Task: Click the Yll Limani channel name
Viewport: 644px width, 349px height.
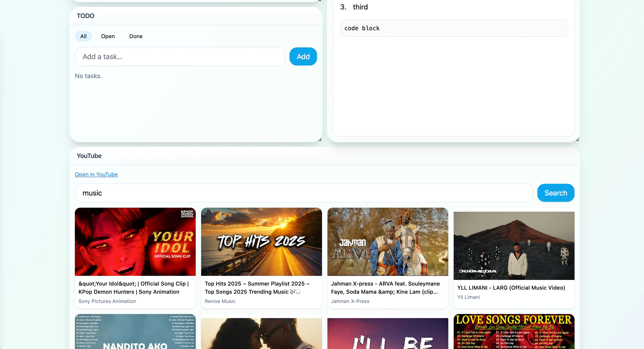Action: click(469, 297)
